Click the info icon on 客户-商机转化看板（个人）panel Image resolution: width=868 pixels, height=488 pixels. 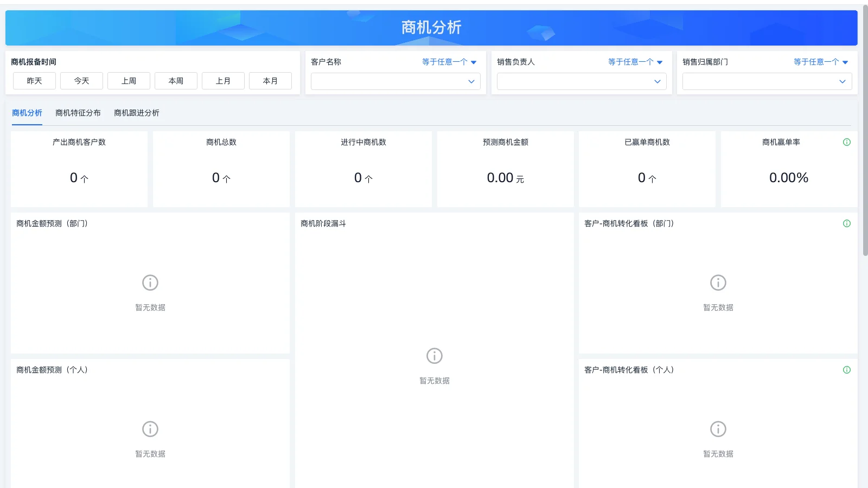tap(847, 370)
